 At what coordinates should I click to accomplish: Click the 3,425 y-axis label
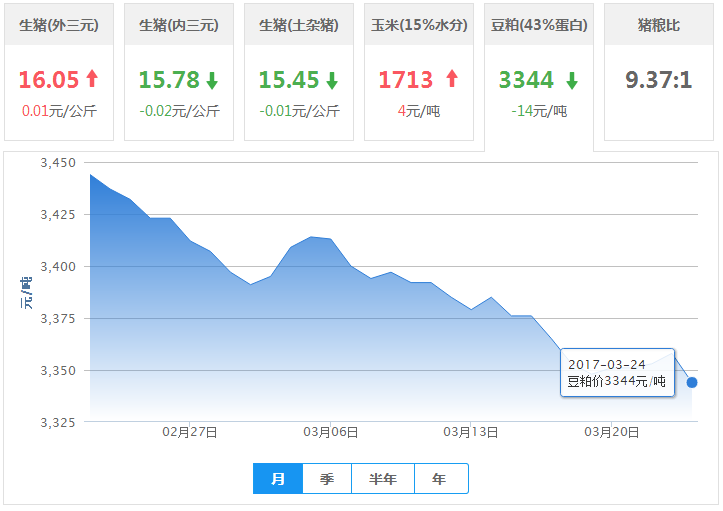tap(58, 214)
